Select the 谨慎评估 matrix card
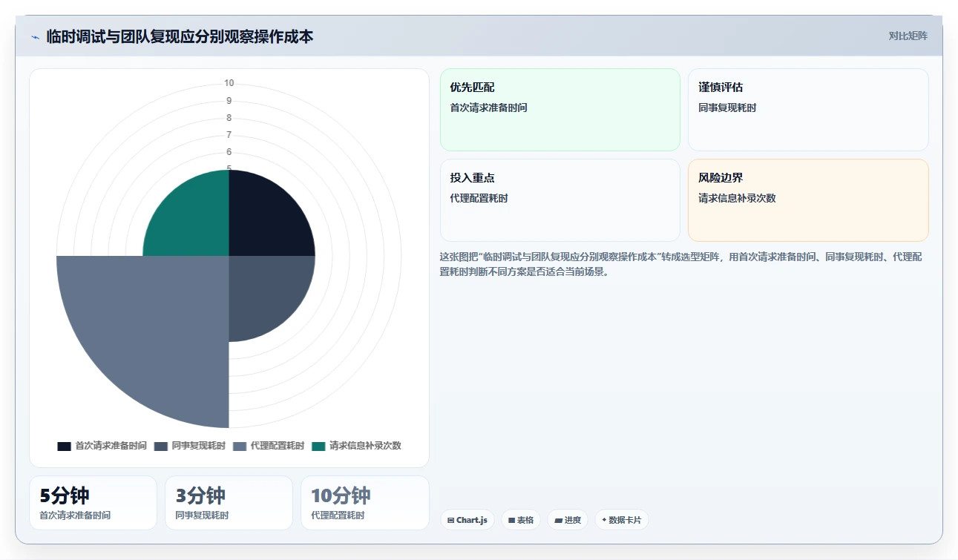This screenshot has width=958, height=560. [x=808, y=110]
